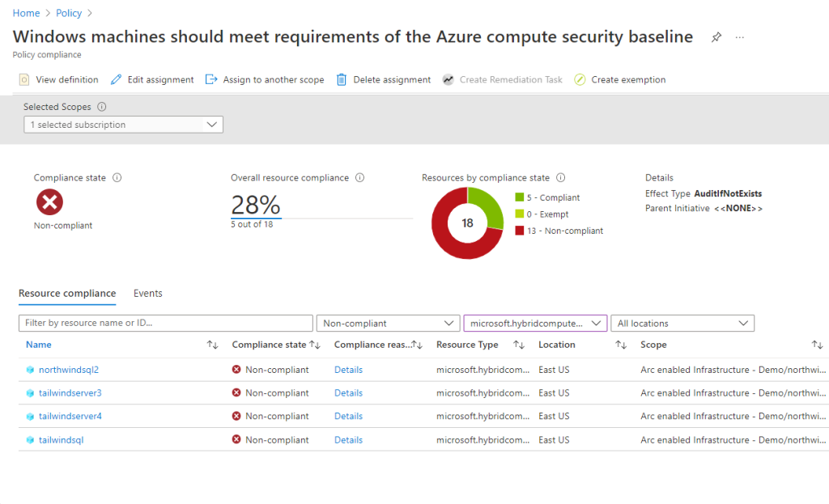Click the info icon near Overall resource compliance
The image size is (829, 504).
click(x=360, y=177)
